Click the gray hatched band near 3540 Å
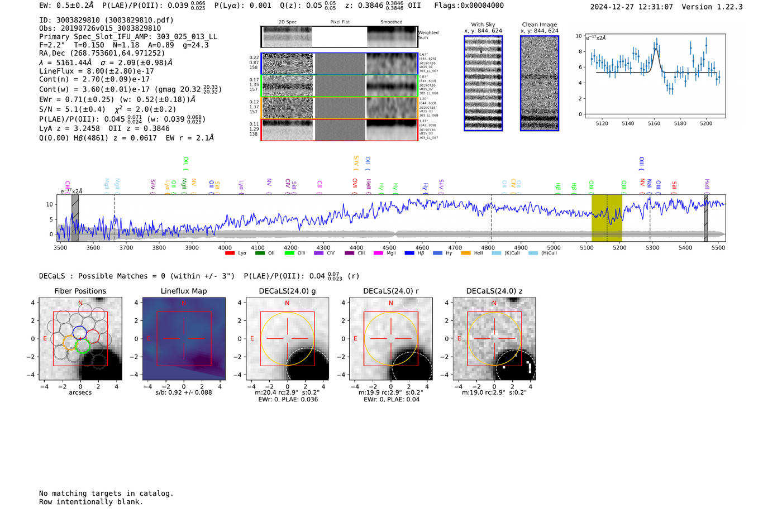782x532 pixels. 75,218
